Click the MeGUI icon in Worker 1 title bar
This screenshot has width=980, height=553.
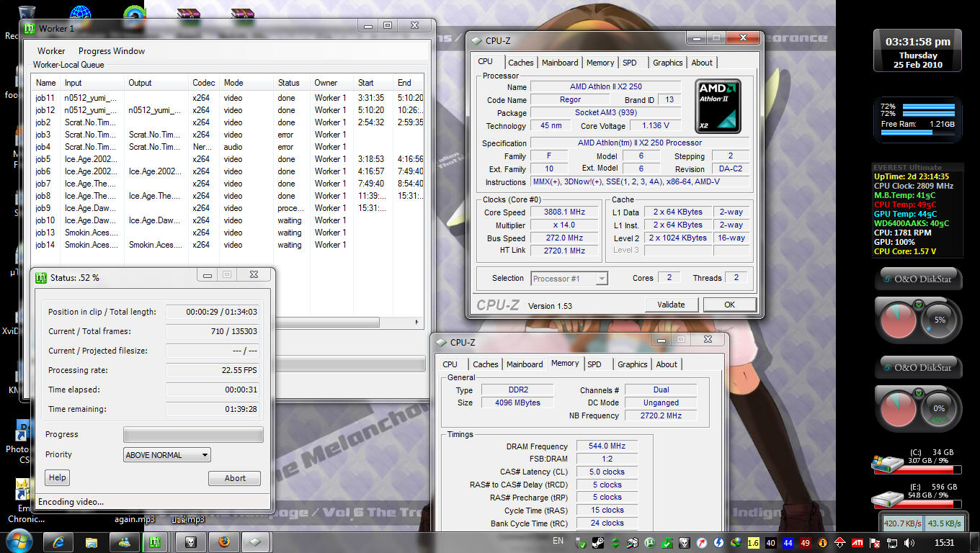[x=30, y=28]
